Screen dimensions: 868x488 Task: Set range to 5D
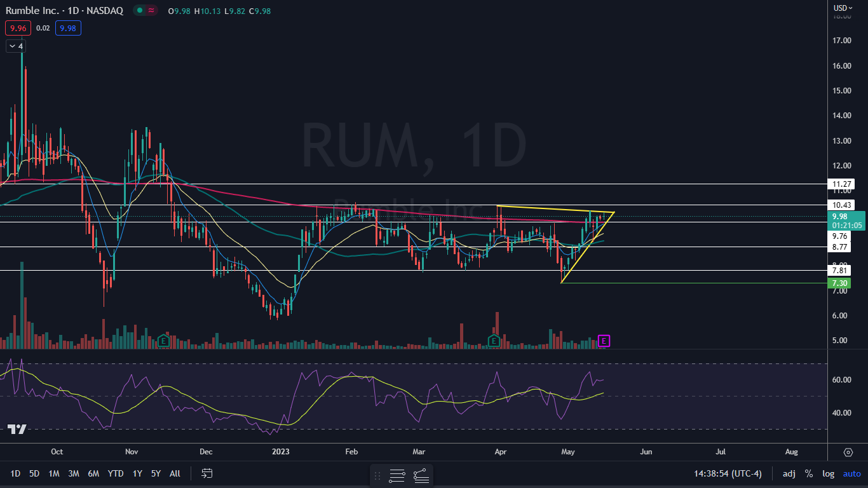pos(34,473)
